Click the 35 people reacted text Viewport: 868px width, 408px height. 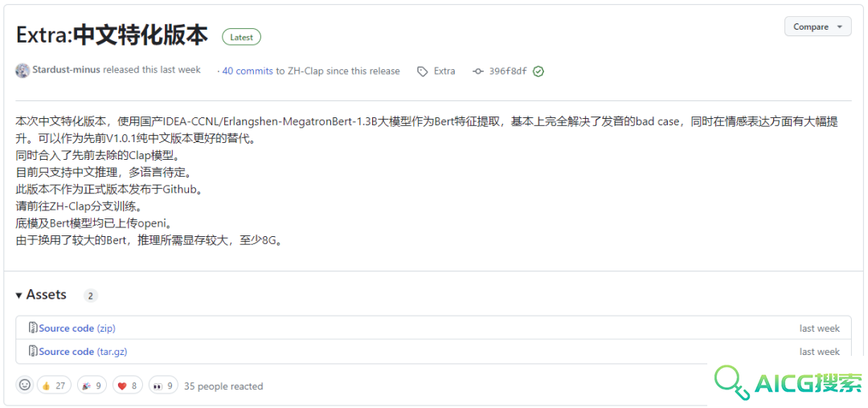pos(223,386)
